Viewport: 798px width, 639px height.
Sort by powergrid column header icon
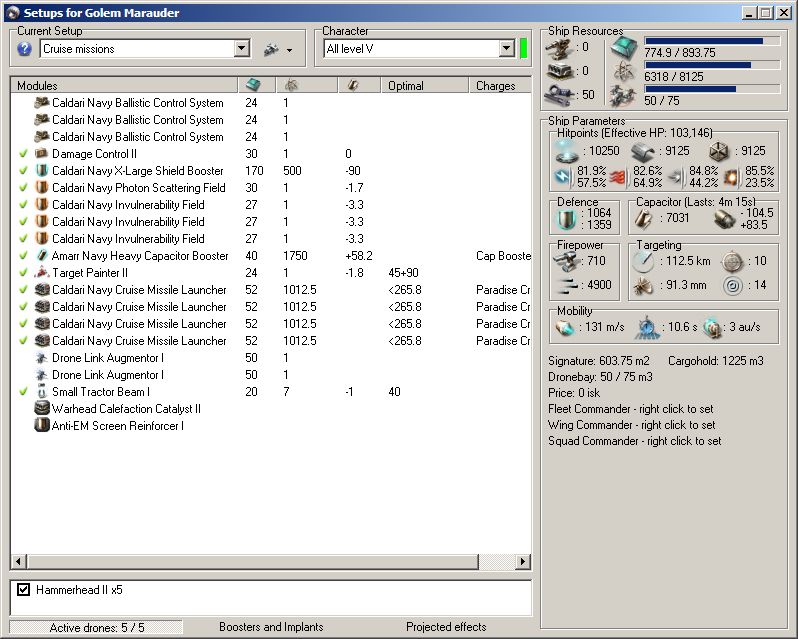coord(291,86)
